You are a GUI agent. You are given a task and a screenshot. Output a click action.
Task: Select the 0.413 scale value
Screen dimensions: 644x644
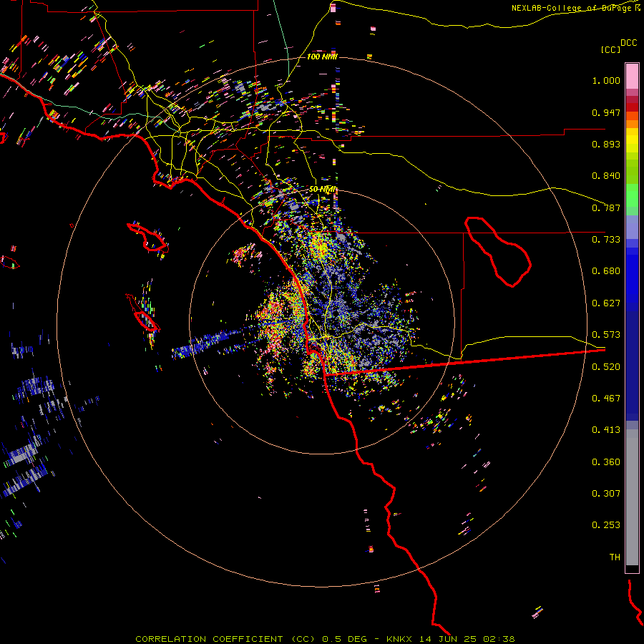pyautogui.click(x=606, y=430)
